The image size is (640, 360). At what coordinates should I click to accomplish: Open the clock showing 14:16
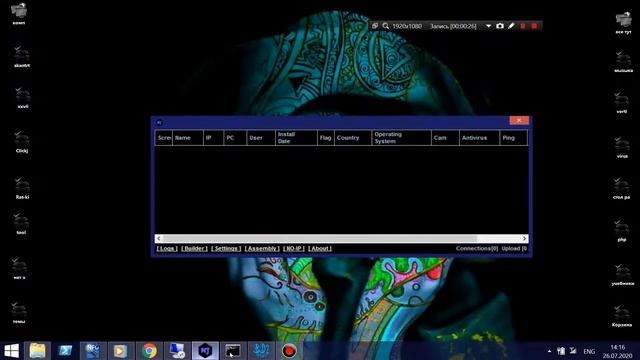[618, 351]
